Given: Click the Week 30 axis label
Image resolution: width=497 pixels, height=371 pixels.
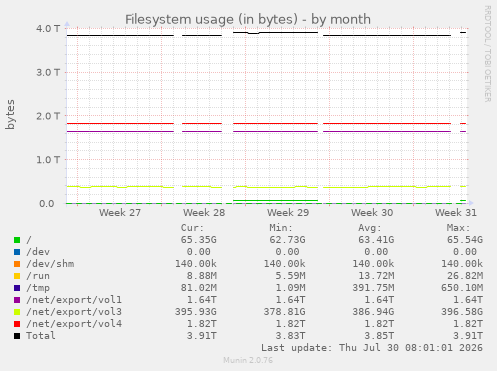Looking at the screenshot, I should coord(372,213).
